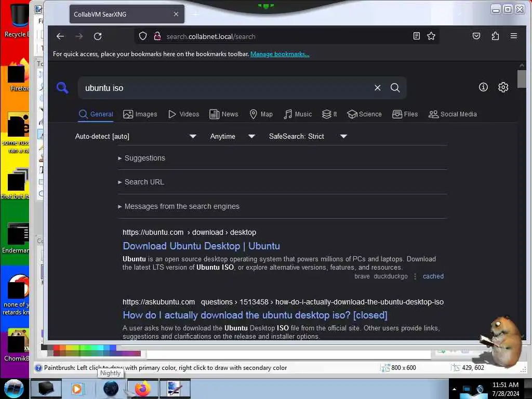Viewport: 532px width, 399px height.
Task: Switch to the It category tab
Action: (x=329, y=114)
